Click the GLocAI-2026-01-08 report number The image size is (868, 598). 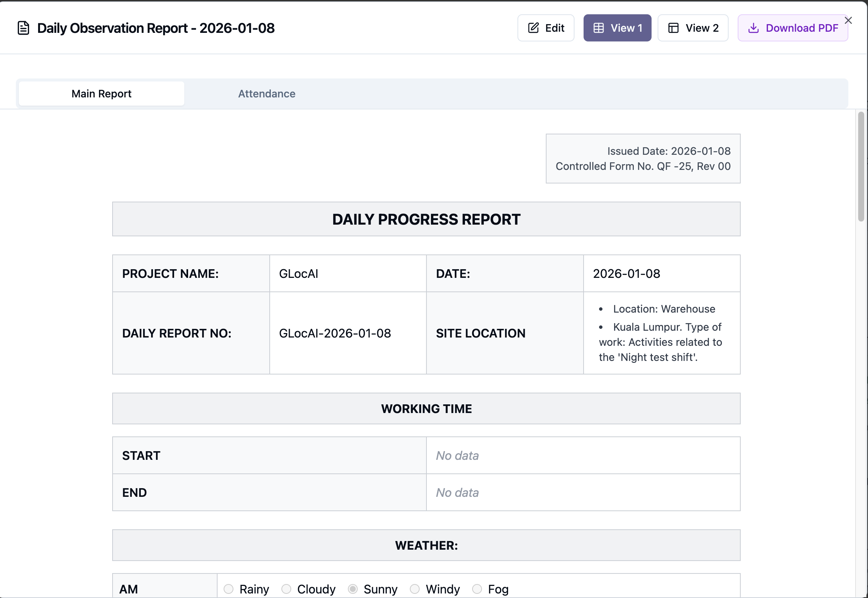(335, 333)
